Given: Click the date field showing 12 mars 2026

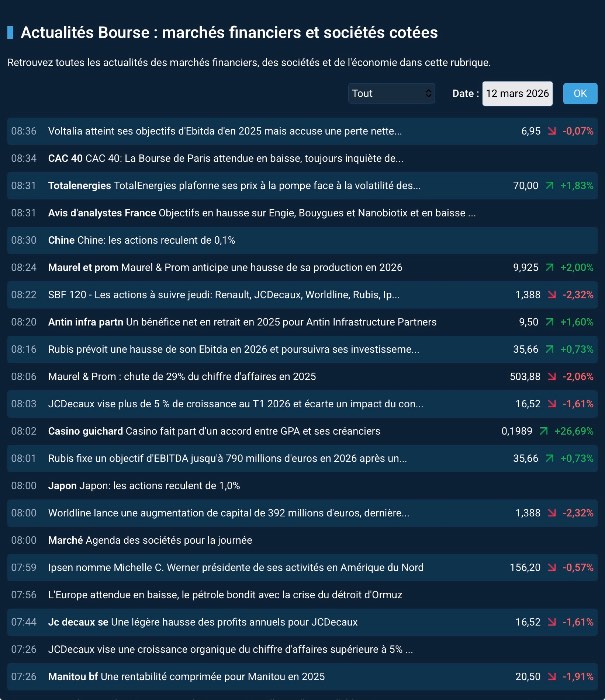Looking at the screenshot, I should pos(517,93).
